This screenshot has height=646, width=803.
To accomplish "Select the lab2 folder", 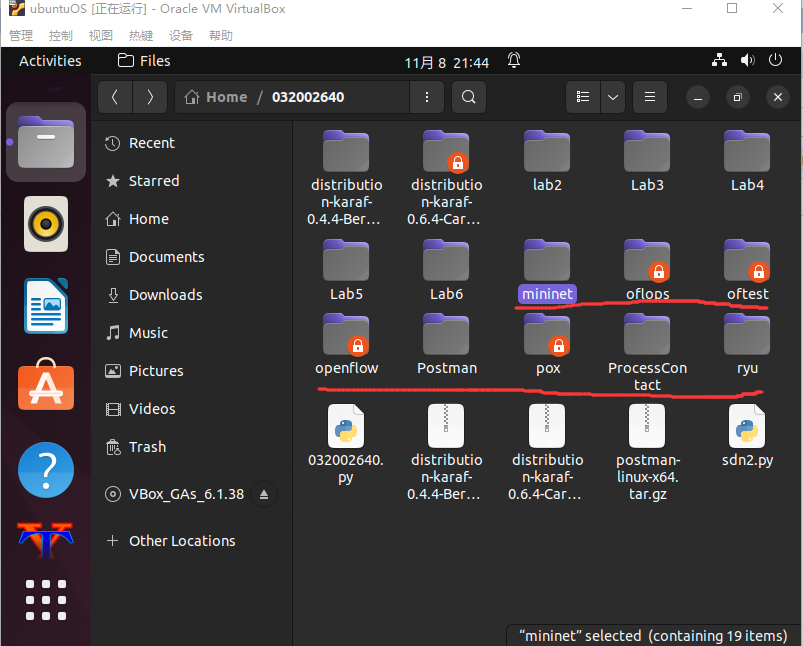I will (547, 161).
